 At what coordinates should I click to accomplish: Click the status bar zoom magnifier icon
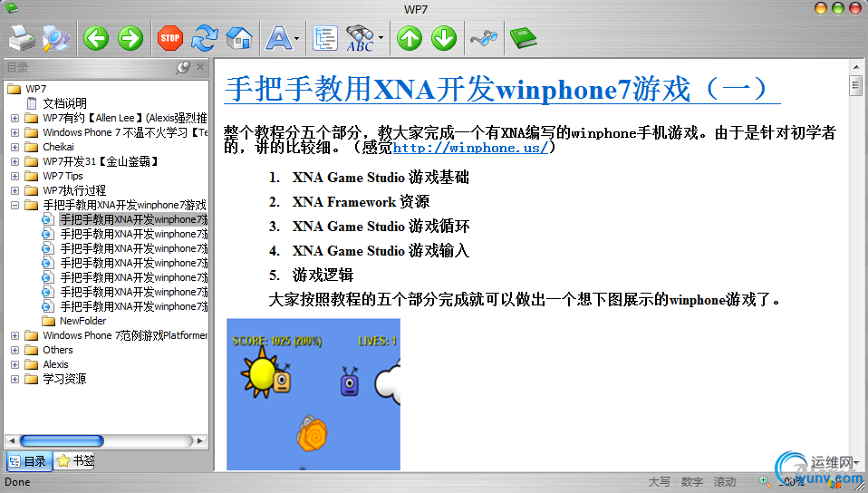tap(765, 482)
